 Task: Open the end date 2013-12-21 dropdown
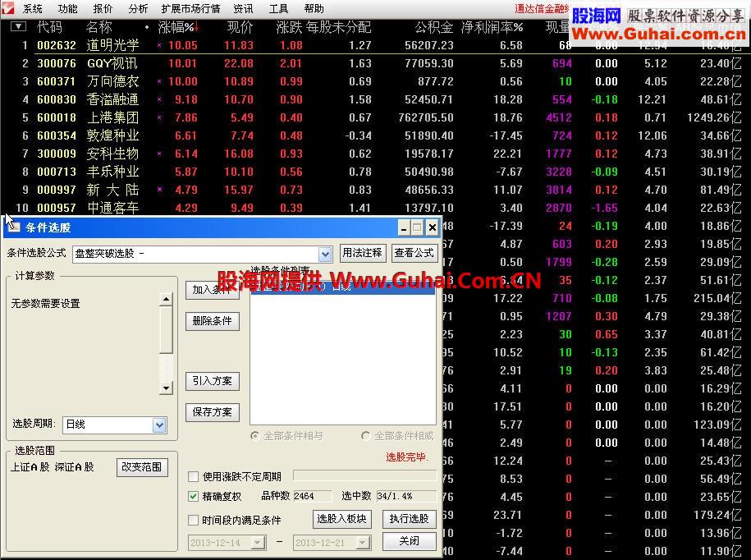point(363,543)
